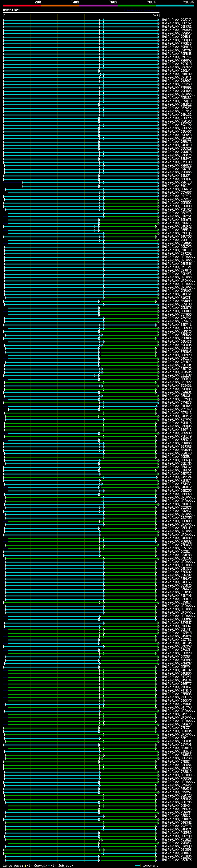Select the UniRef100_C6AL48 label
The width and height of the screenshot is (197, 868).
pos(177,454)
